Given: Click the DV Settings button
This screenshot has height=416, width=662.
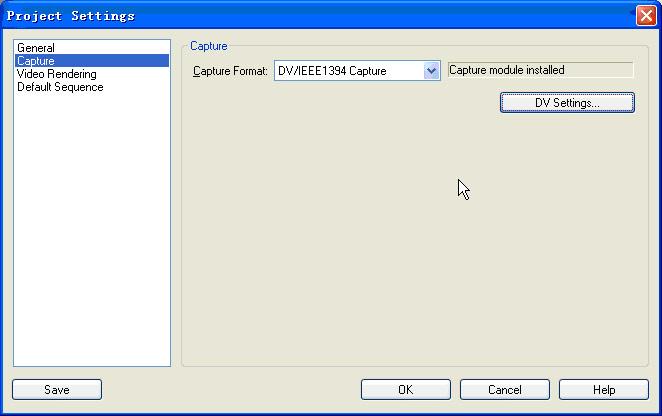Looking at the screenshot, I should click(567, 103).
